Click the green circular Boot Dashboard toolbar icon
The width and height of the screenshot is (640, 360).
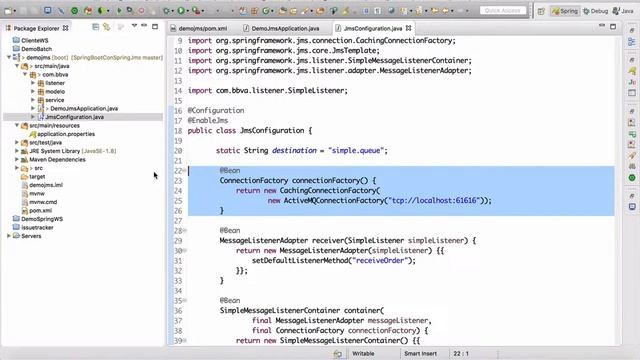click(x=75, y=11)
